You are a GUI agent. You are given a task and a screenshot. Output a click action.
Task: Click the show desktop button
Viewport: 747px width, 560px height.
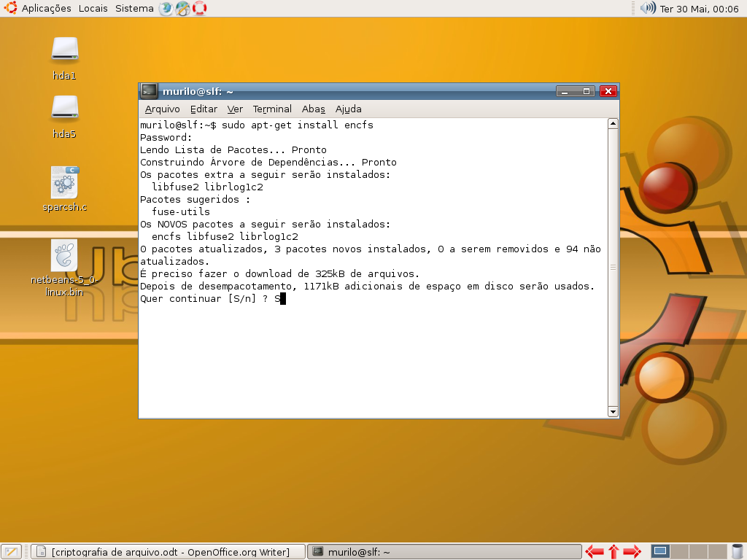12,552
